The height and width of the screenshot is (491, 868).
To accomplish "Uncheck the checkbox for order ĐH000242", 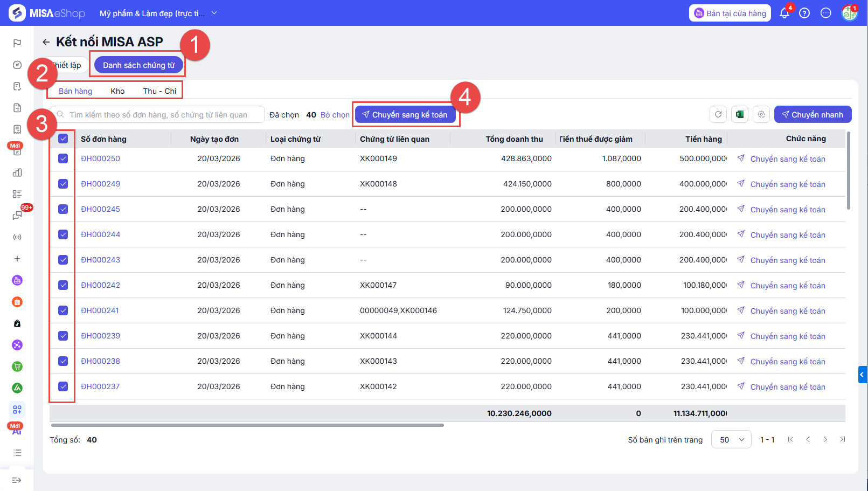I will pyautogui.click(x=63, y=285).
